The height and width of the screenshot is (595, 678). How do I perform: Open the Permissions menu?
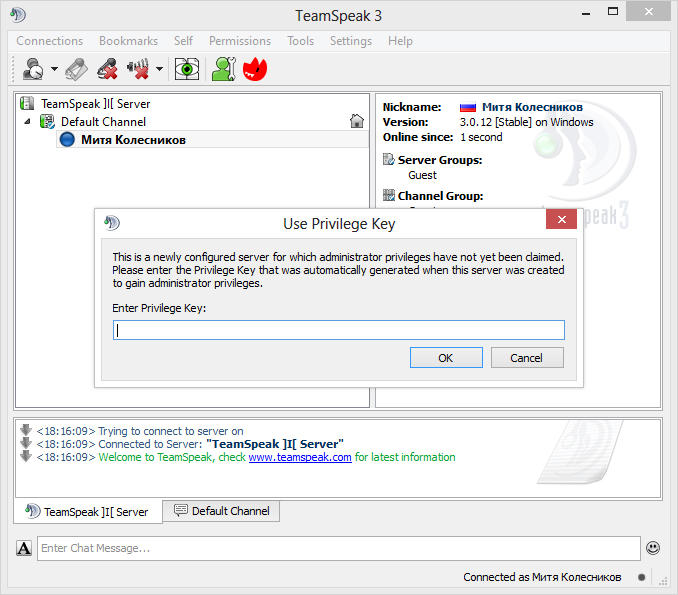coord(240,41)
